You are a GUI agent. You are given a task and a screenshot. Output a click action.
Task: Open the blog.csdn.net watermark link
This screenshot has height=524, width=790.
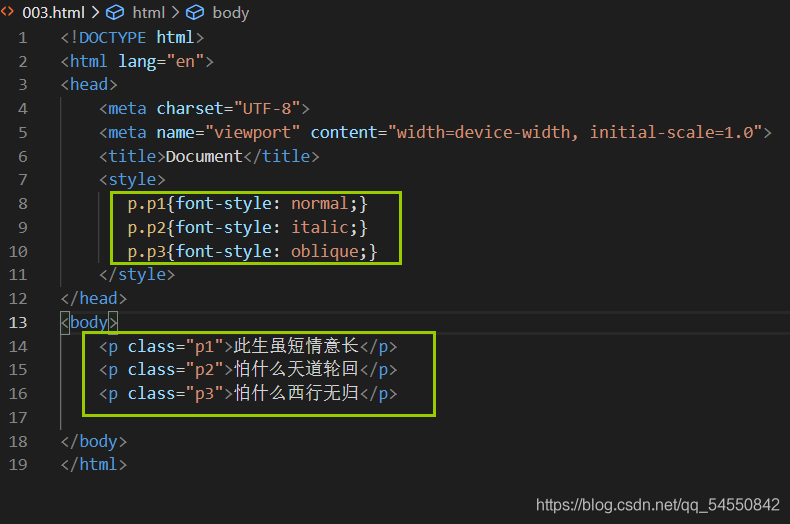coord(657,504)
